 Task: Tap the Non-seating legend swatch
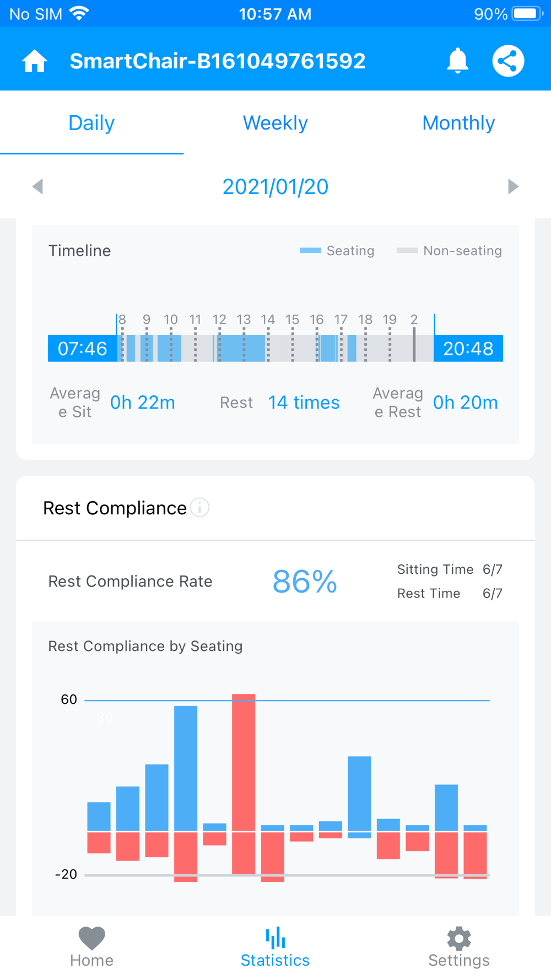(407, 251)
